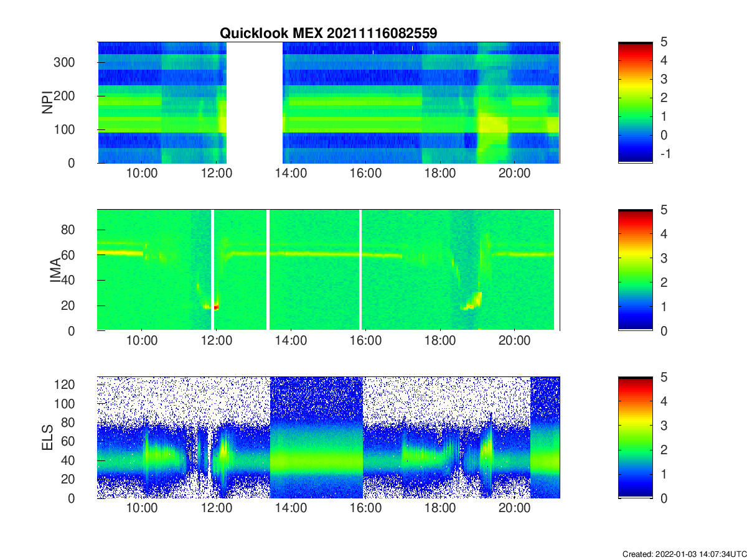Click the '5' label on IMA colorbar
Screen dimensions: 747x560
pyautogui.click(x=664, y=210)
